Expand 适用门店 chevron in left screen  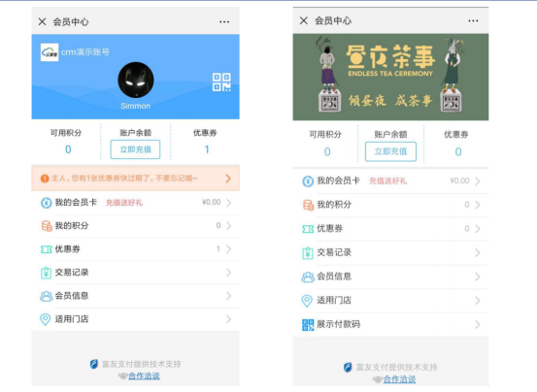(229, 319)
